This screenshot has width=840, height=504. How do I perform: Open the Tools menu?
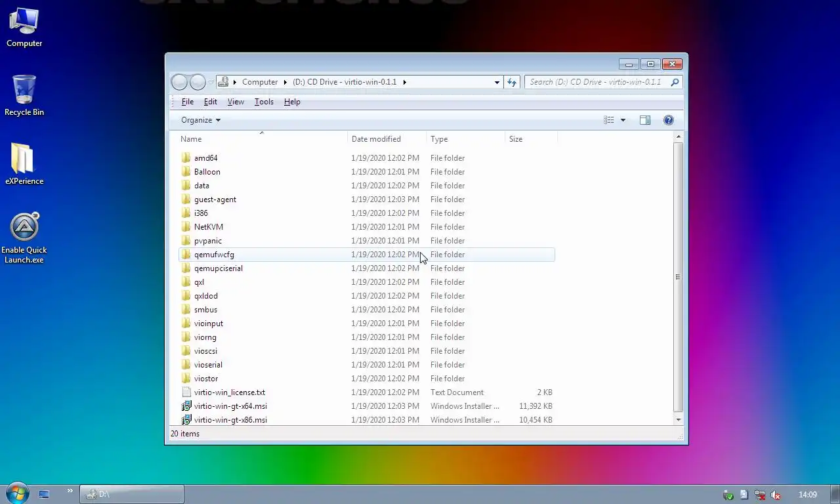[x=264, y=102]
